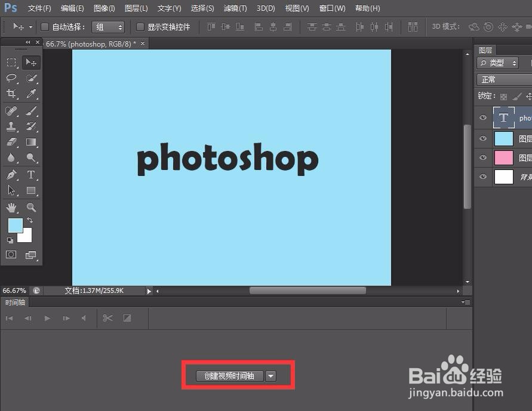
Task: Click the foreground light blue color swatch
Action: point(16,225)
